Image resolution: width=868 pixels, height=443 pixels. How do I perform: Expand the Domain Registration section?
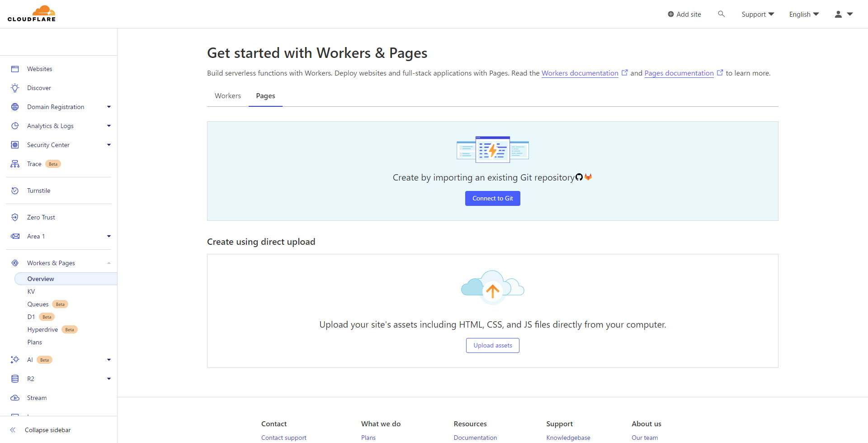click(108, 106)
